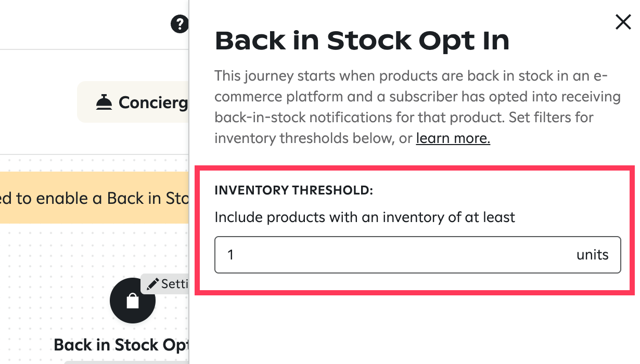The image size is (640, 364).
Task: Close the Back in Stock Opt In panel
Action: pyautogui.click(x=623, y=22)
